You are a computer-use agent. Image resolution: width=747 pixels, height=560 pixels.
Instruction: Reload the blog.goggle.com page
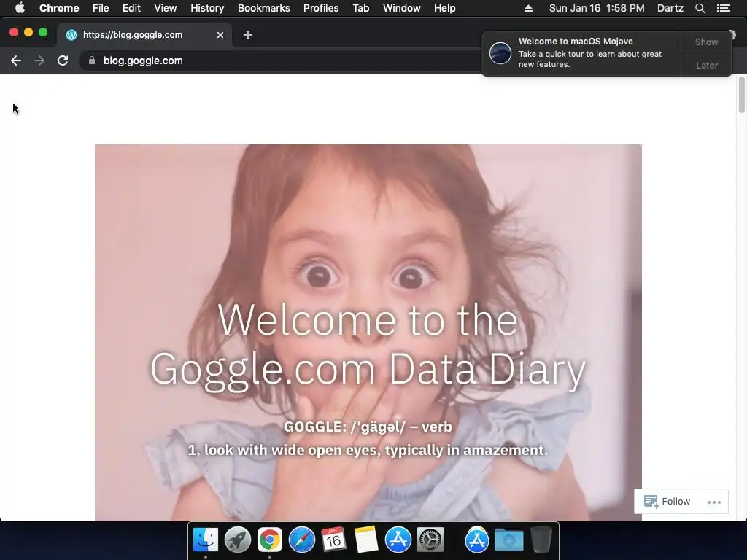click(63, 61)
